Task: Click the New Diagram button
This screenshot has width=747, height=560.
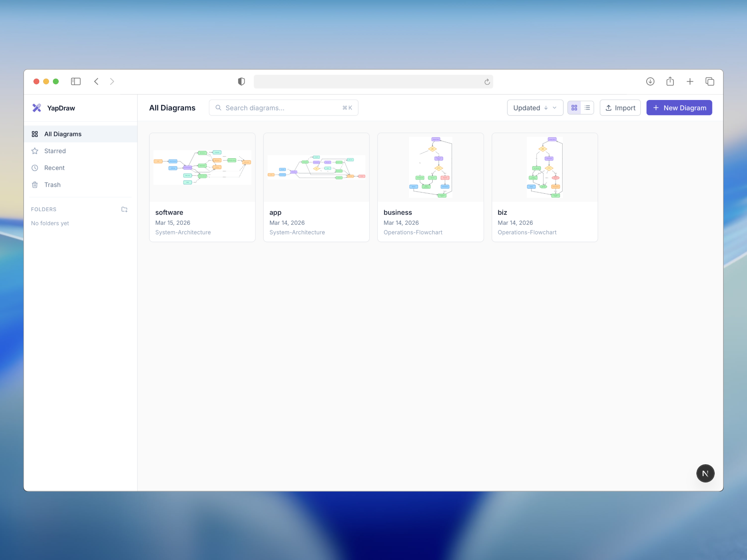Action: tap(679, 108)
